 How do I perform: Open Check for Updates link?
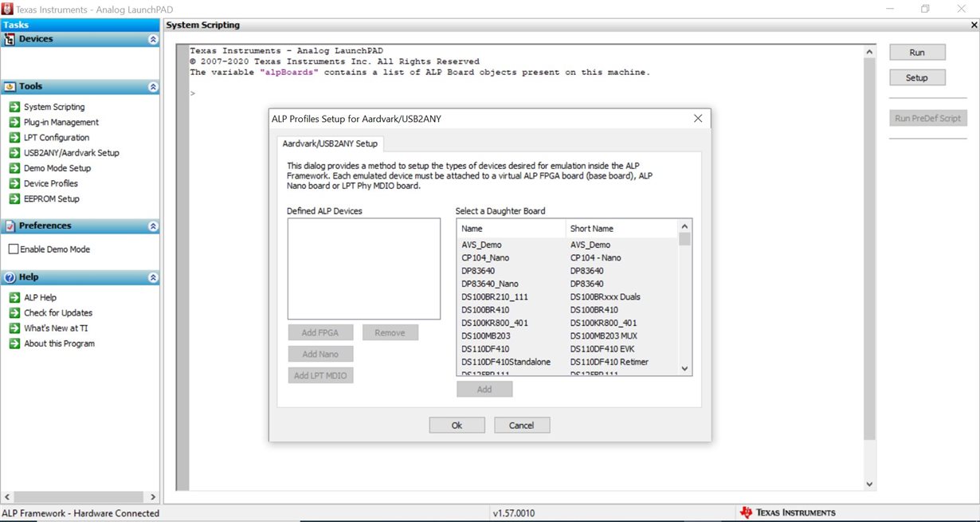58,312
